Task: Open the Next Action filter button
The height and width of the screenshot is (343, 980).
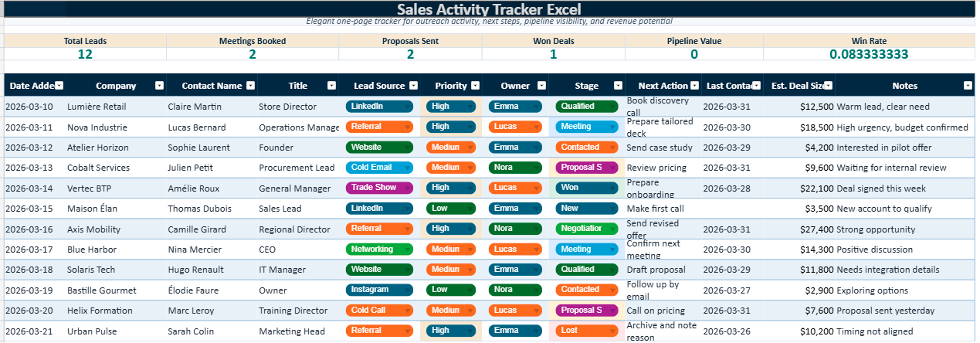Action: [695, 86]
